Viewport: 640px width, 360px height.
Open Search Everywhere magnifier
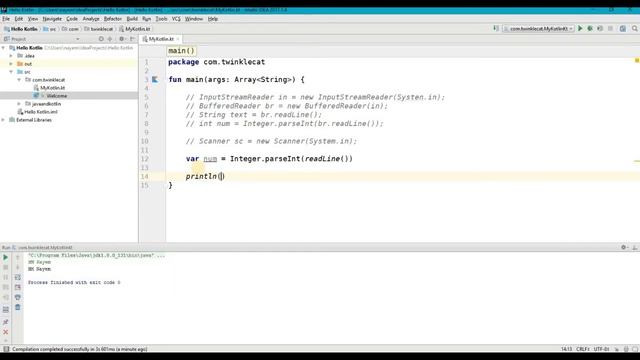pyautogui.click(x=635, y=29)
